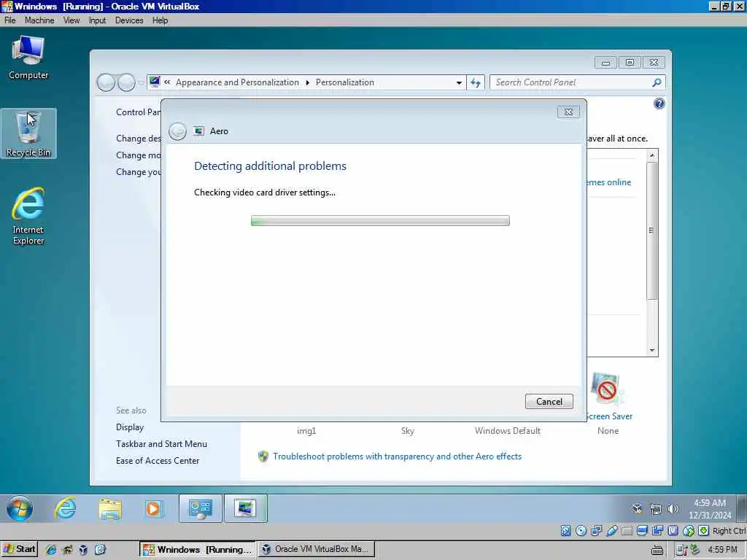The height and width of the screenshot is (560, 747).
Task: Open VirtualBox Devices menu
Action: pos(129,20)
